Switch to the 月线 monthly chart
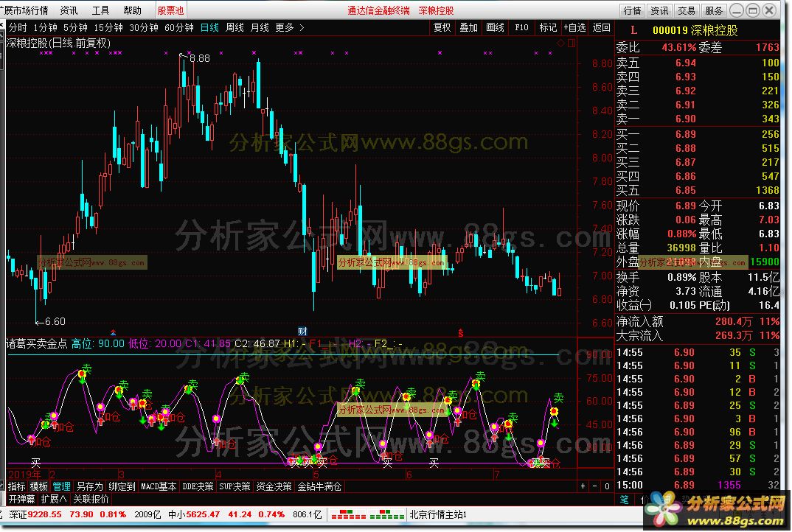Viewport: 792px width, 532px height. (260, 28)
